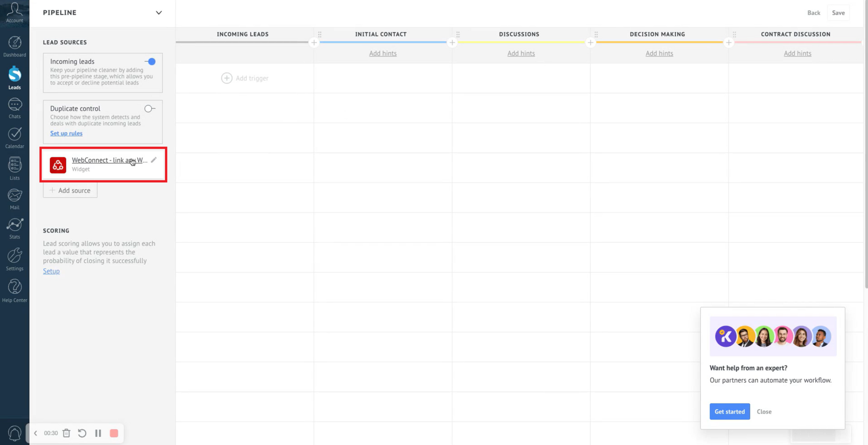This screenshot has height=445, width=868.
Task: Insert a stage after Incoming Leads with plus
Action: click(x=314, y=43)
